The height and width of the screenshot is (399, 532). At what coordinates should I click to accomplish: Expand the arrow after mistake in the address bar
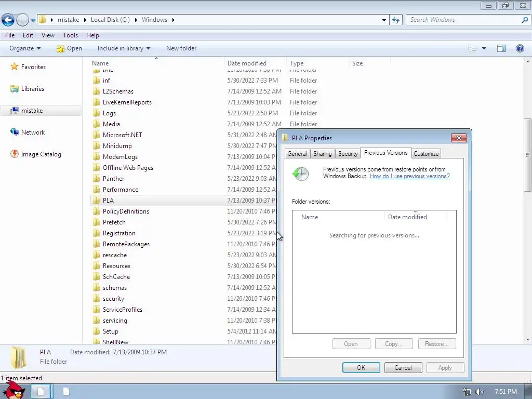coord(52,20)
